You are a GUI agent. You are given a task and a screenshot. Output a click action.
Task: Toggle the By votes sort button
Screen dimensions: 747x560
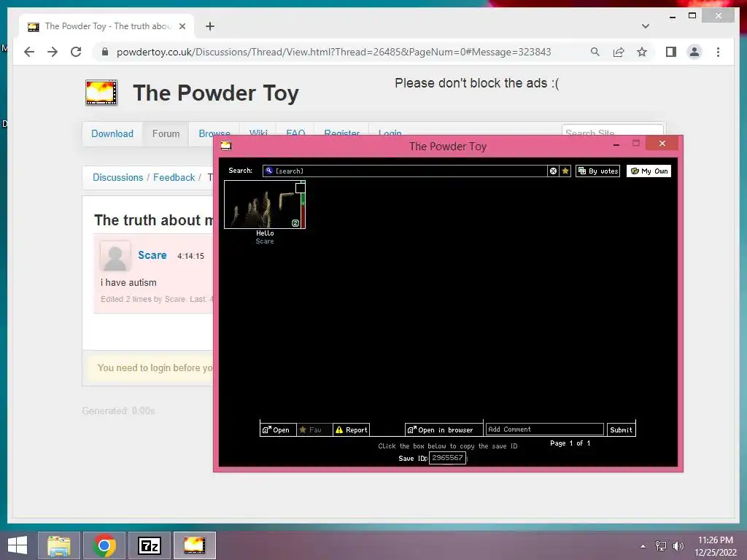tap(598, 171)
